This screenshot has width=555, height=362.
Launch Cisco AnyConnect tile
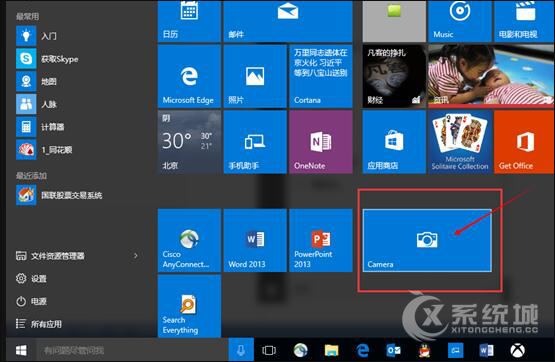click(x=189, y=240)
